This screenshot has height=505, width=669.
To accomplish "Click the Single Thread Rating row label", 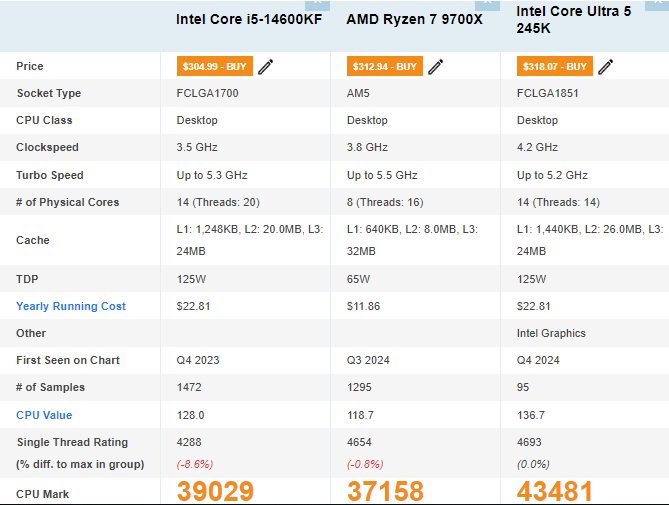I will point(72,442).
